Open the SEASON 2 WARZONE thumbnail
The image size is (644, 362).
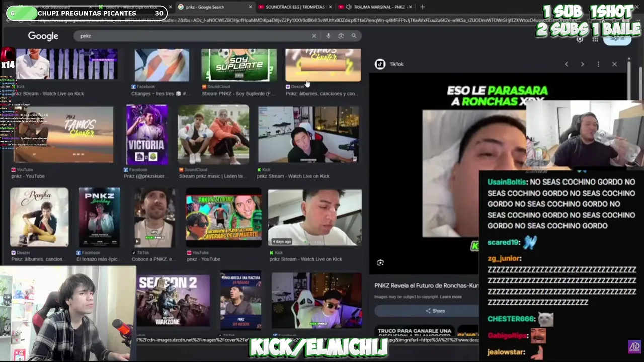[173, 301]
